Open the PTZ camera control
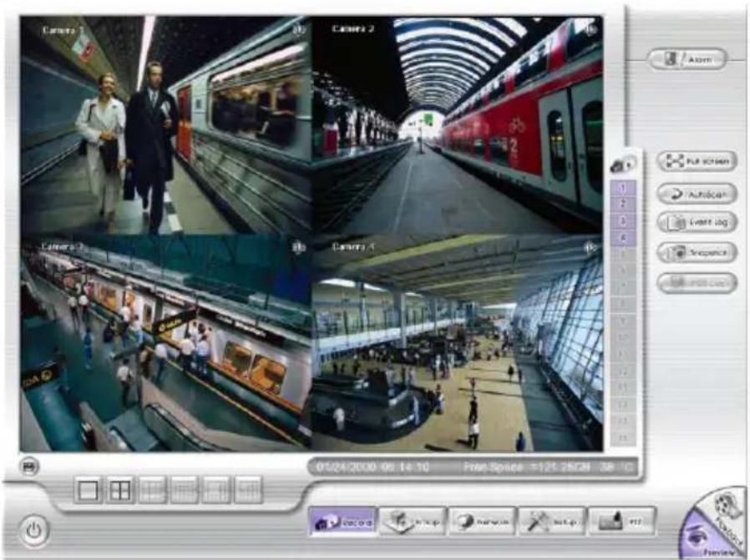This screenshot has height=560, width=750. [x=621, y=522]
